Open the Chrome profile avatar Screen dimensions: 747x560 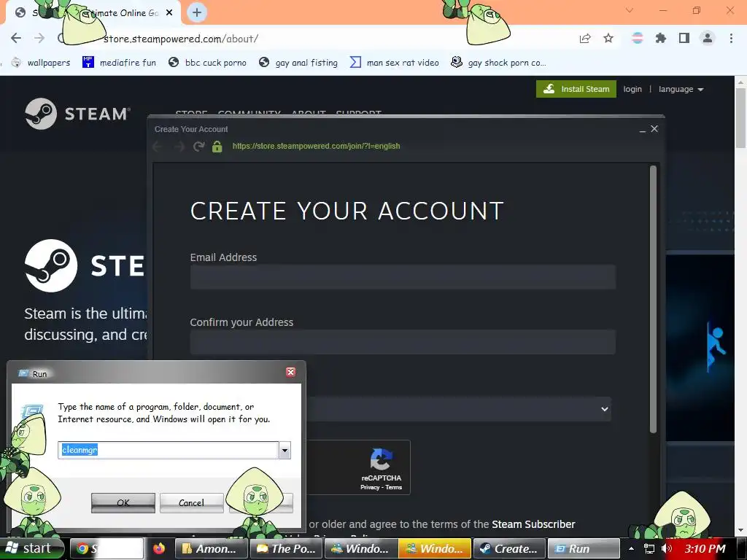tap(708, 38)
